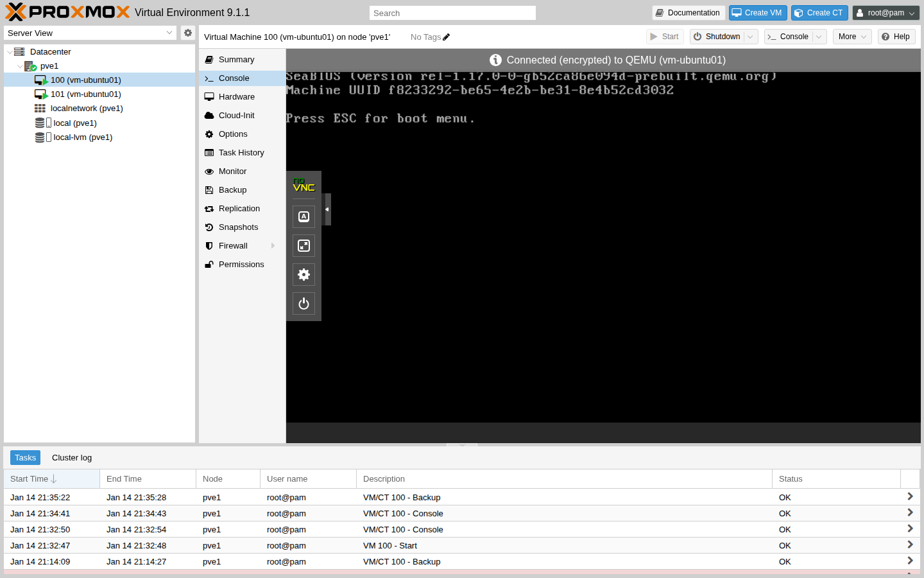Open the More actions dropdown
The width and height of the screenshot is (924, 578).
[851, 37]
